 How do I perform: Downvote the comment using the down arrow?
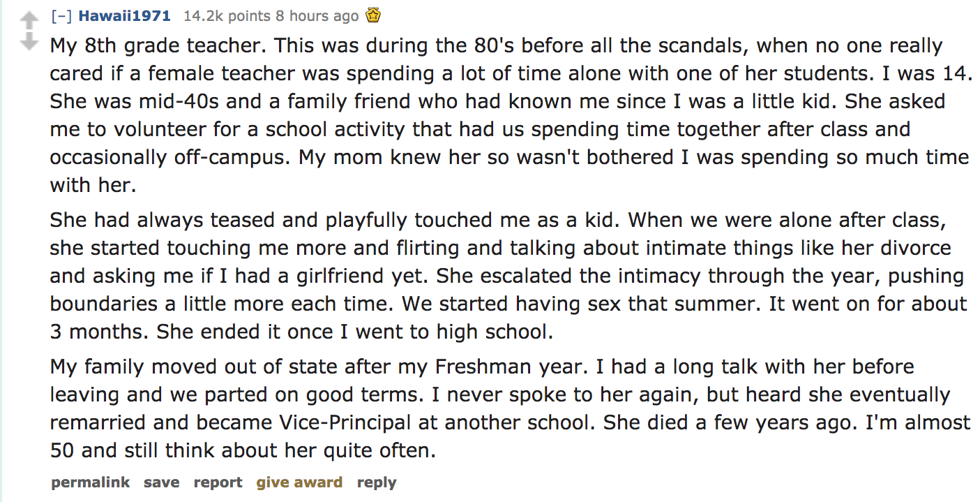click(28, 40)
